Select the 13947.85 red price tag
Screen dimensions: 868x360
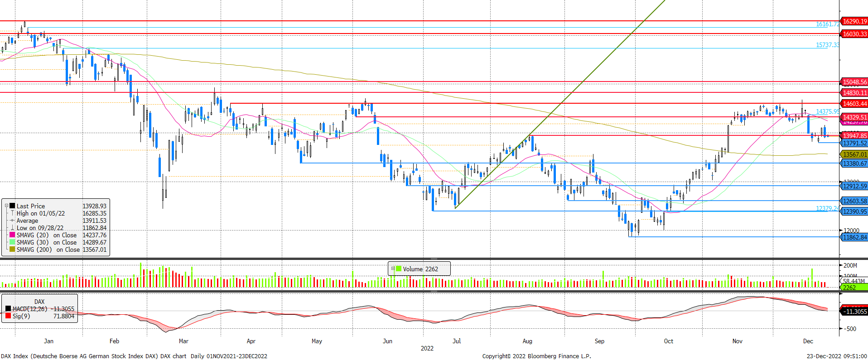coord(854,136)
